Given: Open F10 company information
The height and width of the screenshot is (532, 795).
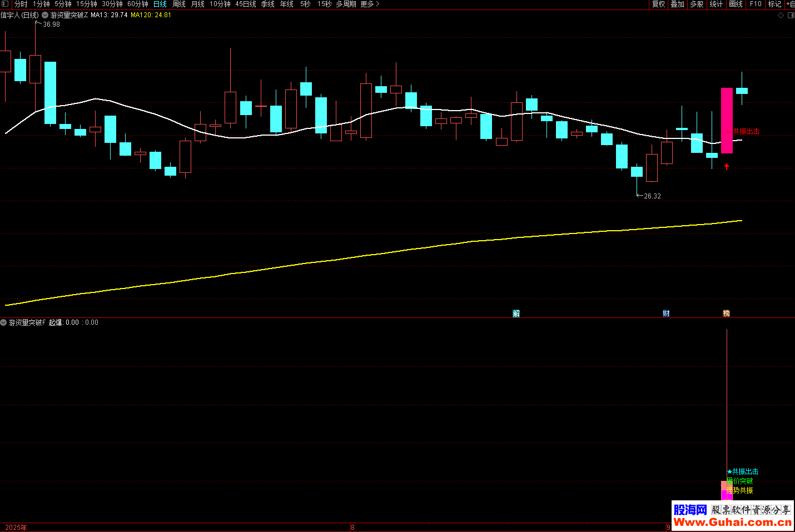Looking at the screenshot, I should point(756,4).
